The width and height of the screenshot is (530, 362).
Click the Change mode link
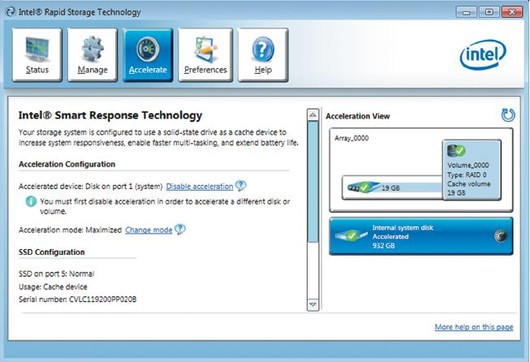(149, 230)
